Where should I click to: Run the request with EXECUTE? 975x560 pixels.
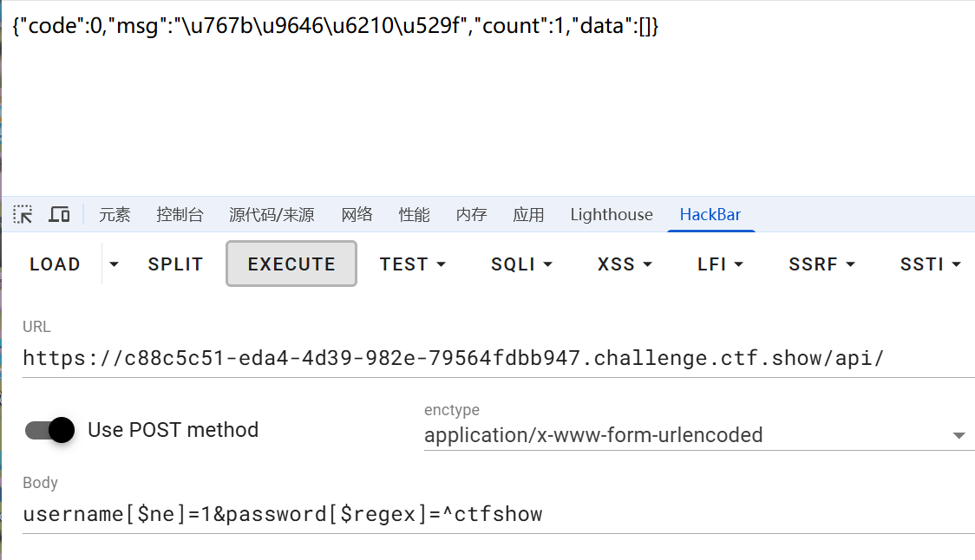click(x=291, y=264)
